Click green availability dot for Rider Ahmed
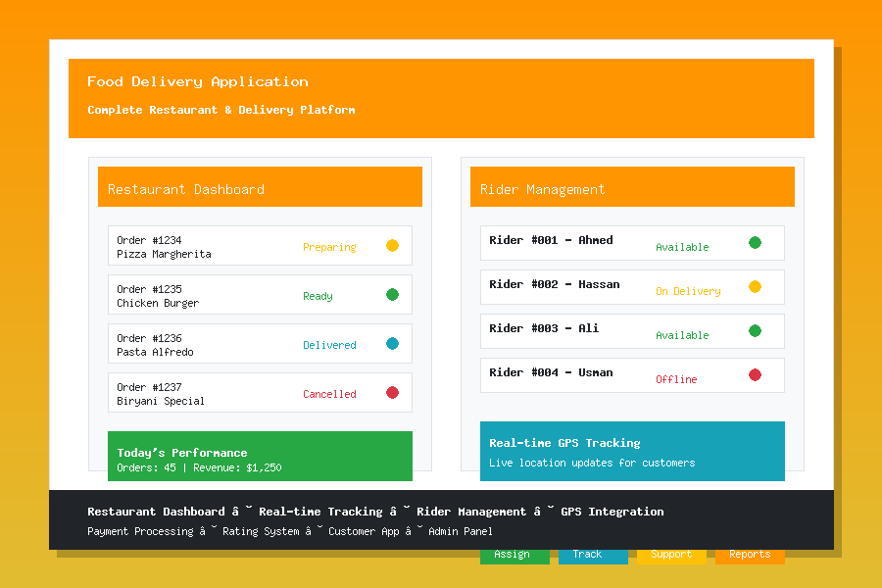The width and height of the screenshot is (882, 588). tap(755, 243)
